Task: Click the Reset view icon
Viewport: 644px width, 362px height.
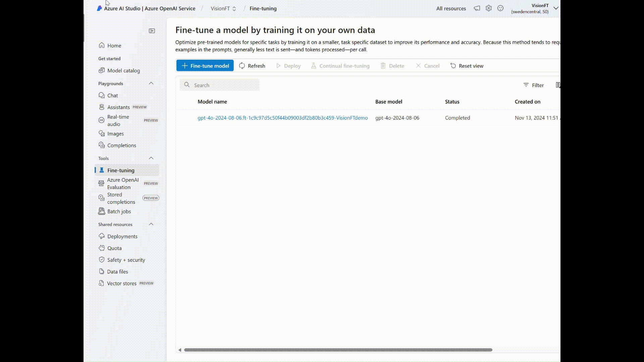Action: [453, 66]
